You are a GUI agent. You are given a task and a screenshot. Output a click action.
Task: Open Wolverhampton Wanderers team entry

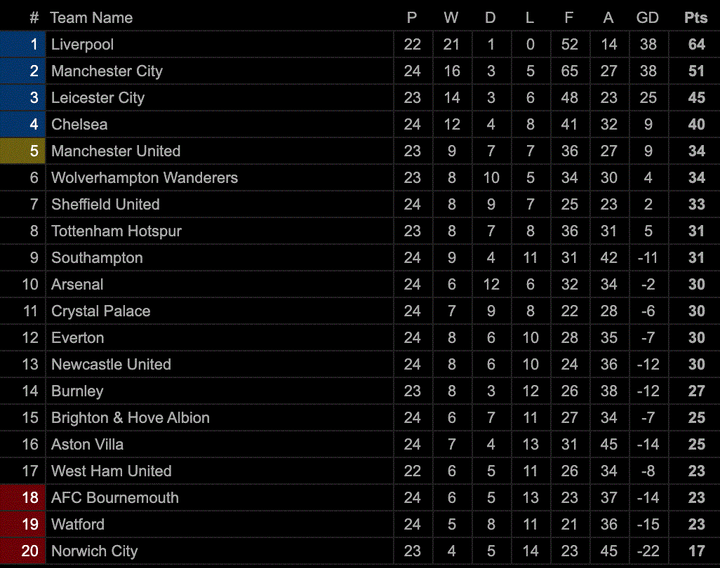point(144,178)
